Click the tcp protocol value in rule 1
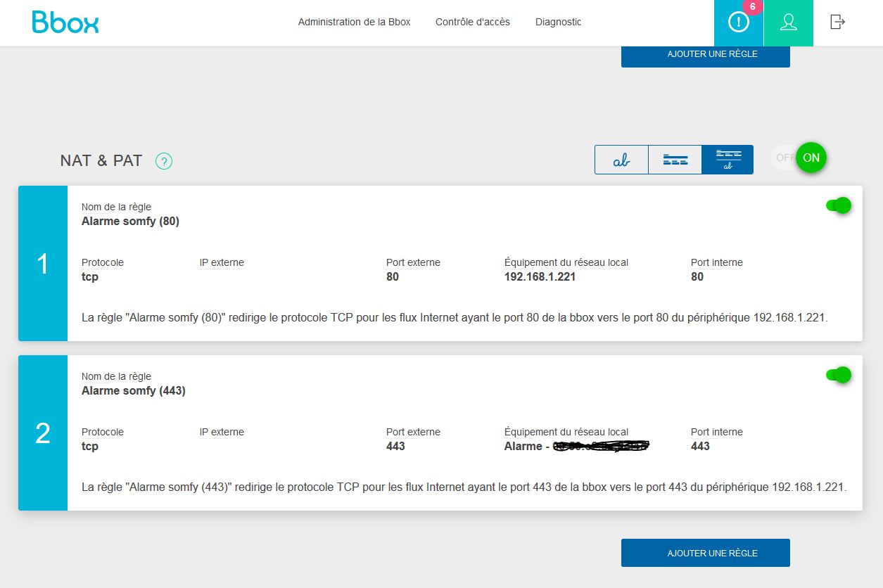Screen dimensions: 883x588 click(90, 277)
